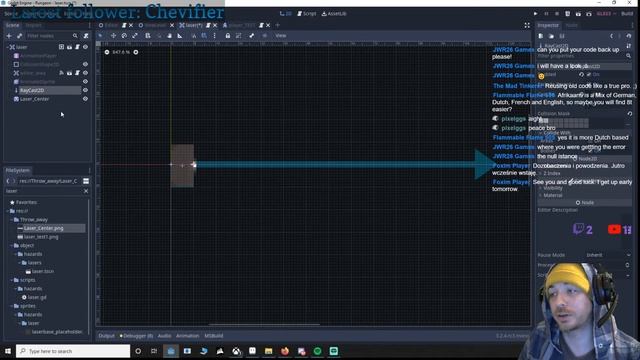Open the Script workspace
The width and height of the screenshot is (640, 360).
coord(307,13)
